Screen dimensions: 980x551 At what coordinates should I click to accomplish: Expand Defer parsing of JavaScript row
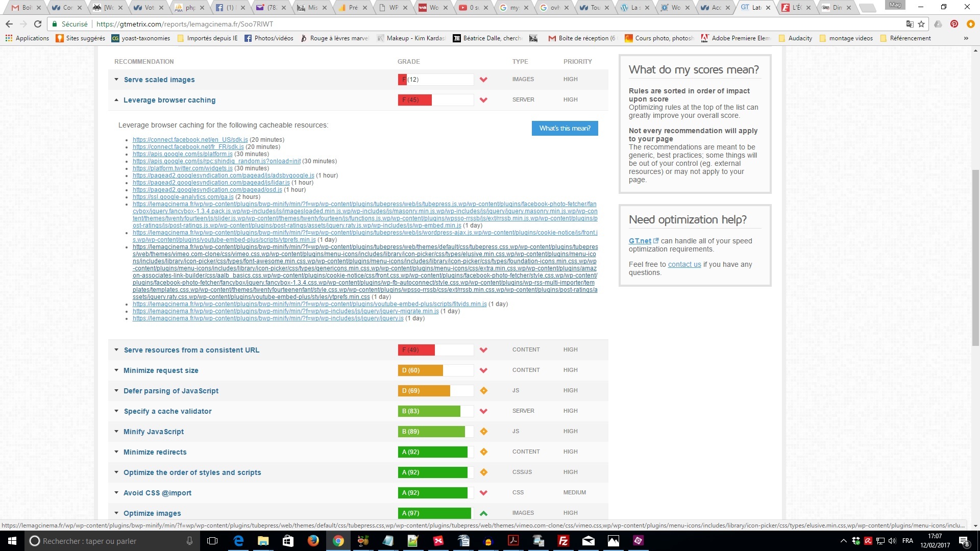coord(170,391)
